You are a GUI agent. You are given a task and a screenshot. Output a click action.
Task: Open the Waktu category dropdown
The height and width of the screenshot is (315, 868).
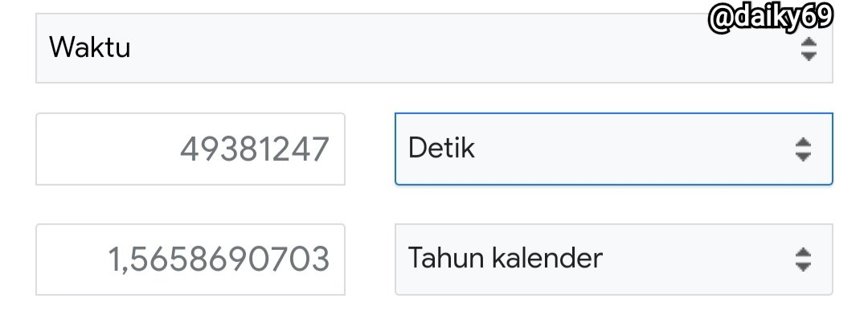pos(434,48)
